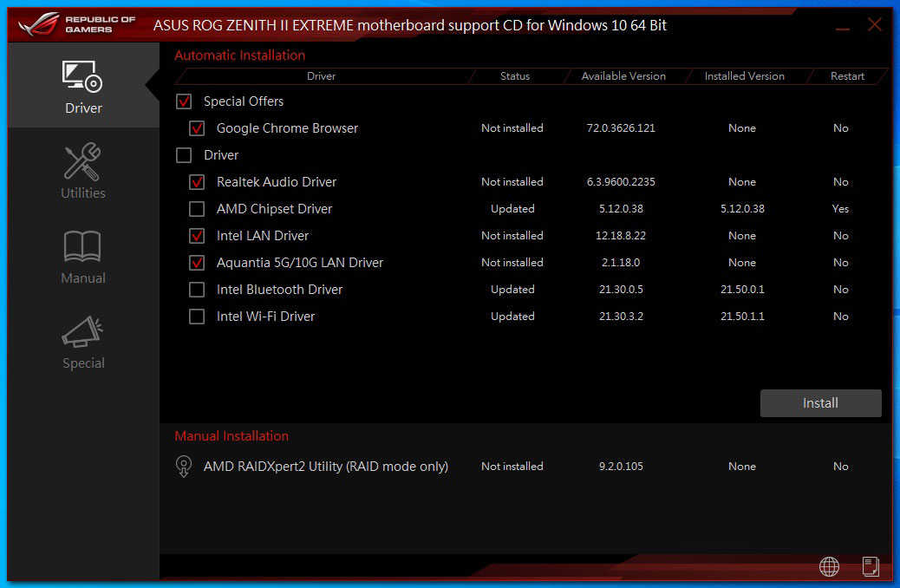
Task: Click the Intel Bluetooth Driver label
Action: tap(279, 290)
